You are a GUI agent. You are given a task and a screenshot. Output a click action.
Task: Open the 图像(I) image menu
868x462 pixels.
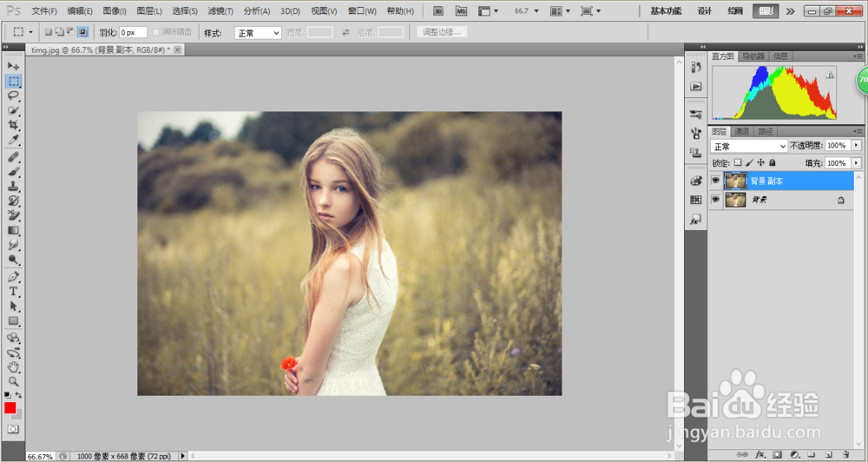(115, 11)
